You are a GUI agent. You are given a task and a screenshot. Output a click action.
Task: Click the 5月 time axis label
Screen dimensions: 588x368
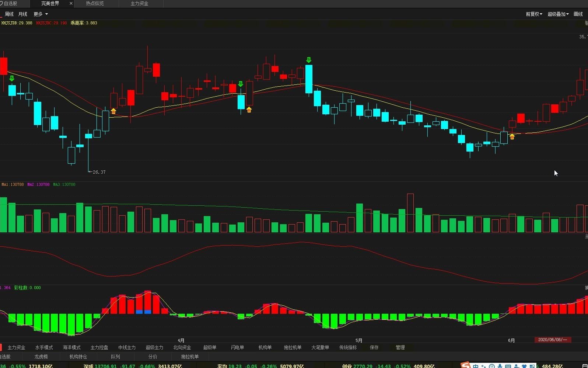359,340
